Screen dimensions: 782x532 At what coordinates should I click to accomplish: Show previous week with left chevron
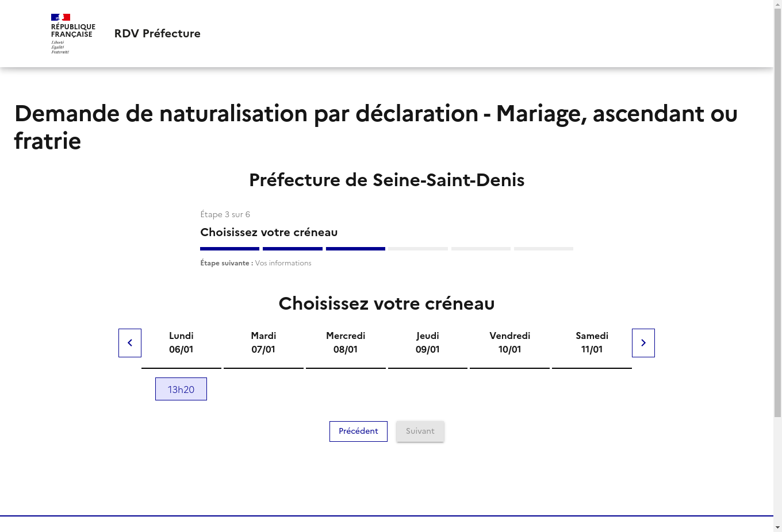130,343
